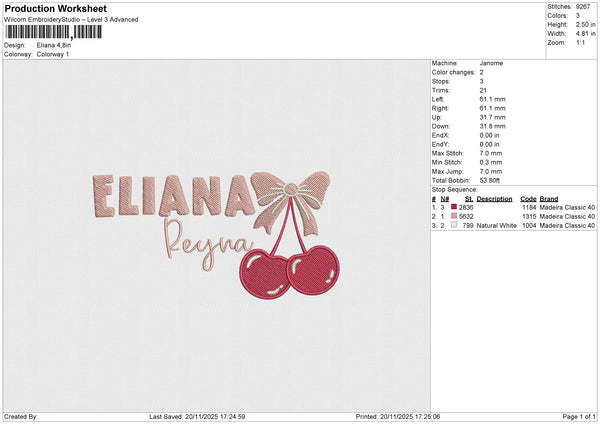Screen dimensions: 600x424
Task: Click 'Last Saved: 20/11/2025 17:24:59' footer text
Action: point(197,417)
